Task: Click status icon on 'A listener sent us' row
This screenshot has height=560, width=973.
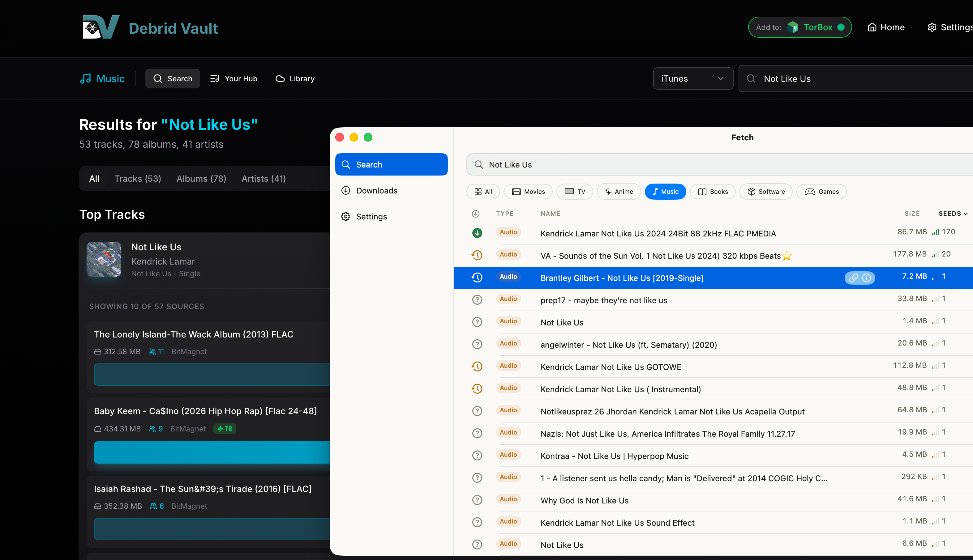Action: [x=477, y=477]
